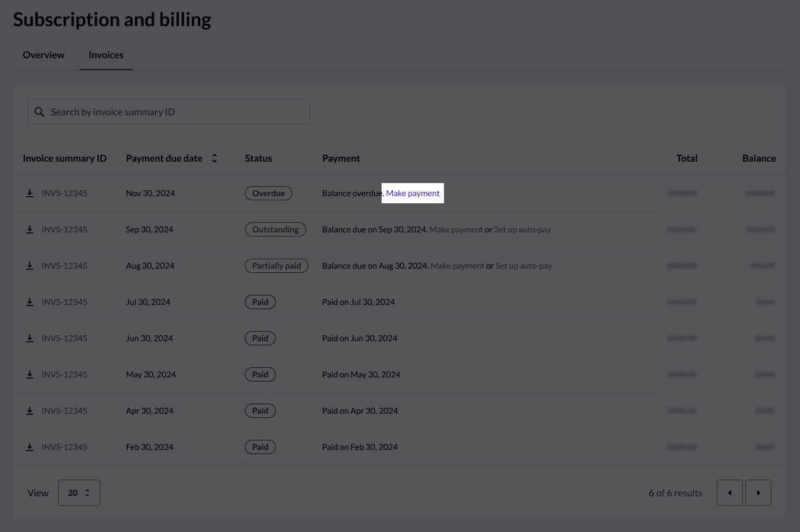Download the Jul 30, 2024 invoice

point(30,302)
